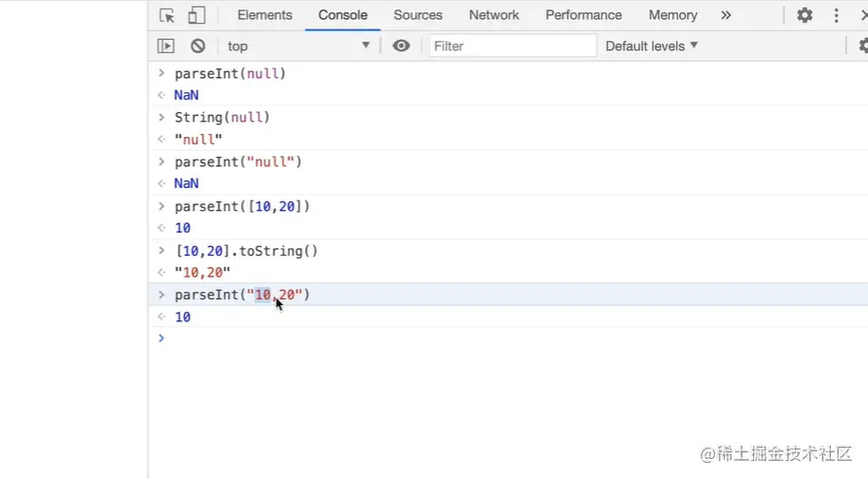Switch to the Elements tab
The height and width of the screenshot is (479, 868).
coord(265,15)
